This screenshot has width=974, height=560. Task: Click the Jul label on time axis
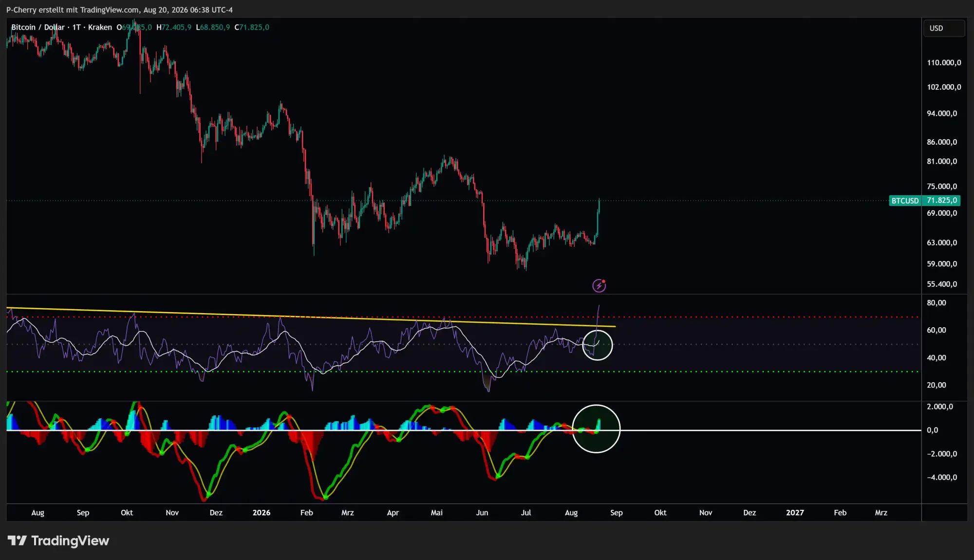click(526, 513)
